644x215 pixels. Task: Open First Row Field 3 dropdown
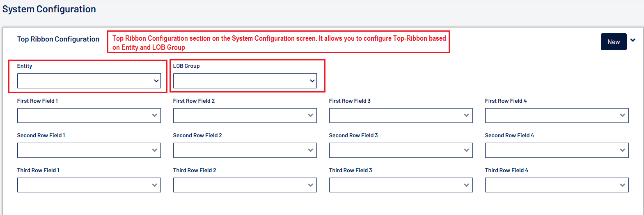401,116
